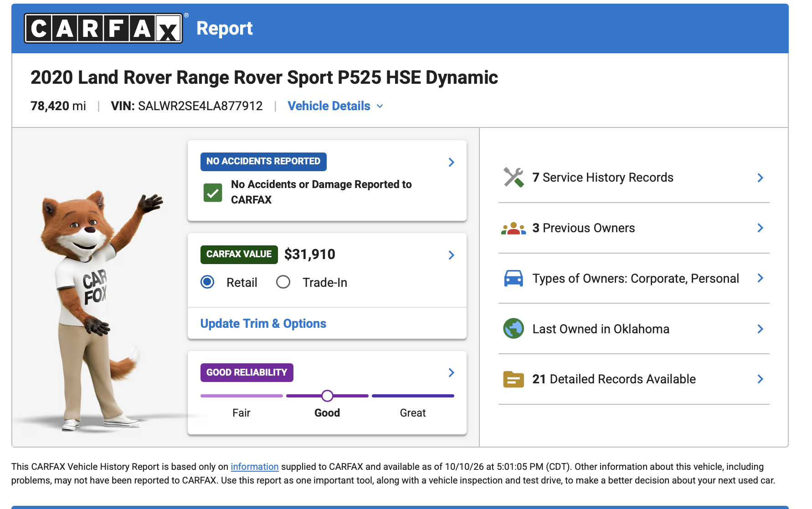Open Last Owned in Oklahoma chevron

click(x=760, y=329)
